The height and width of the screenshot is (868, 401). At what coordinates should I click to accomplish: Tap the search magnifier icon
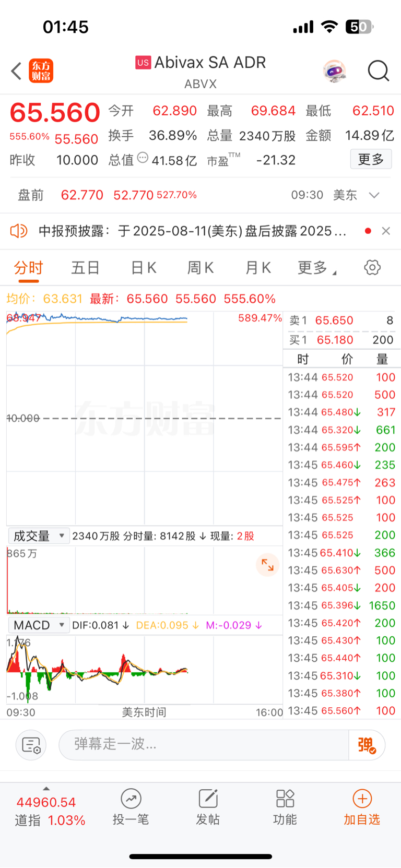[379, 71]
